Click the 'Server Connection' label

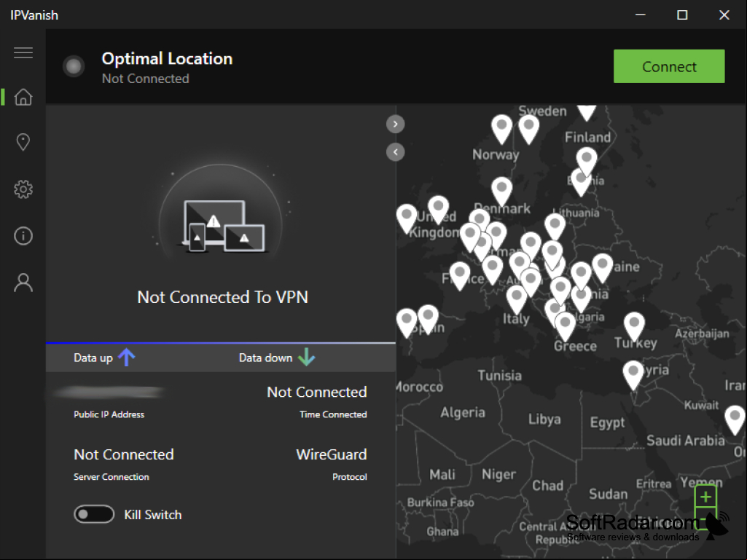112,477
